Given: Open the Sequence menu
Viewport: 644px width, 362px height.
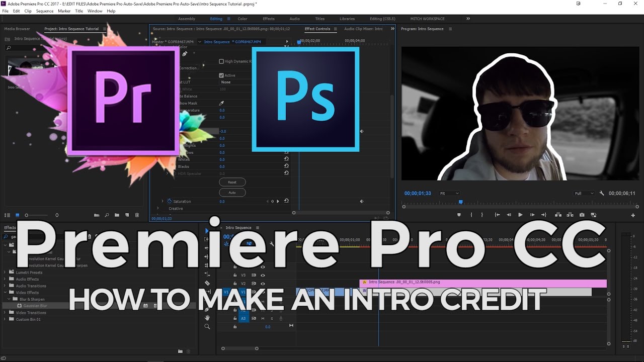Looking at the screenshot, I should (x=45, y=11).
